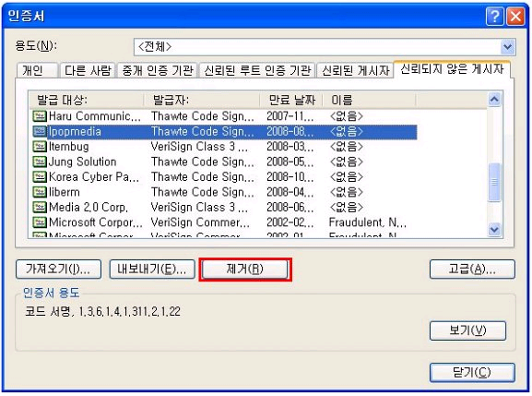
Task: Click 내보내기(E)... button
Action: tap(152, 270)
